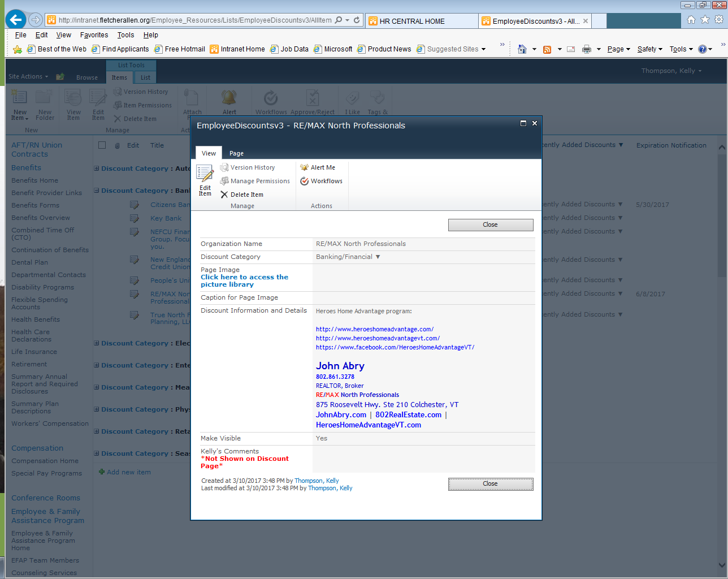Viewport: 728px width, 579px height.
Task: Click the navigate-up folder icon beside Site Actions
Action: pyautogui.click(x=60, y=77)
